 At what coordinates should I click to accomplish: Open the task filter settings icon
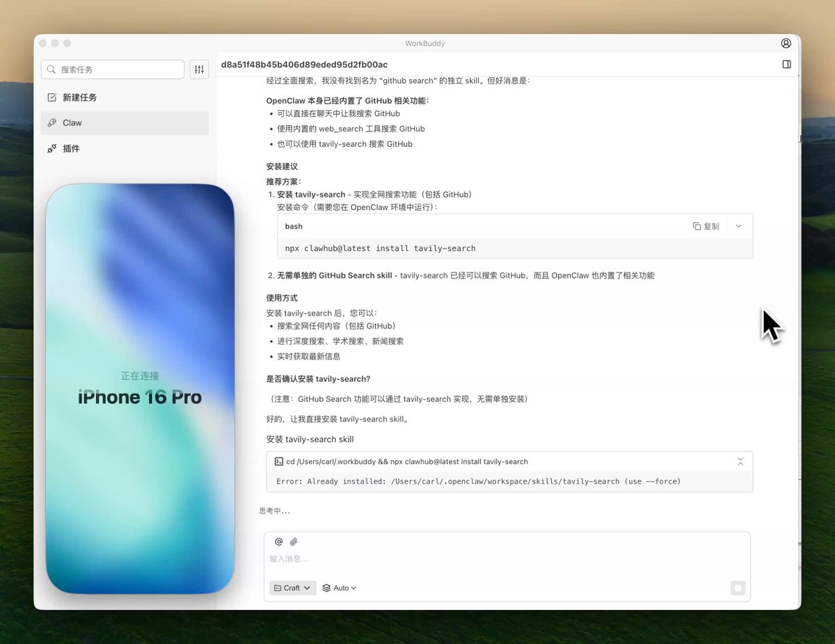(x=200, y=70)
